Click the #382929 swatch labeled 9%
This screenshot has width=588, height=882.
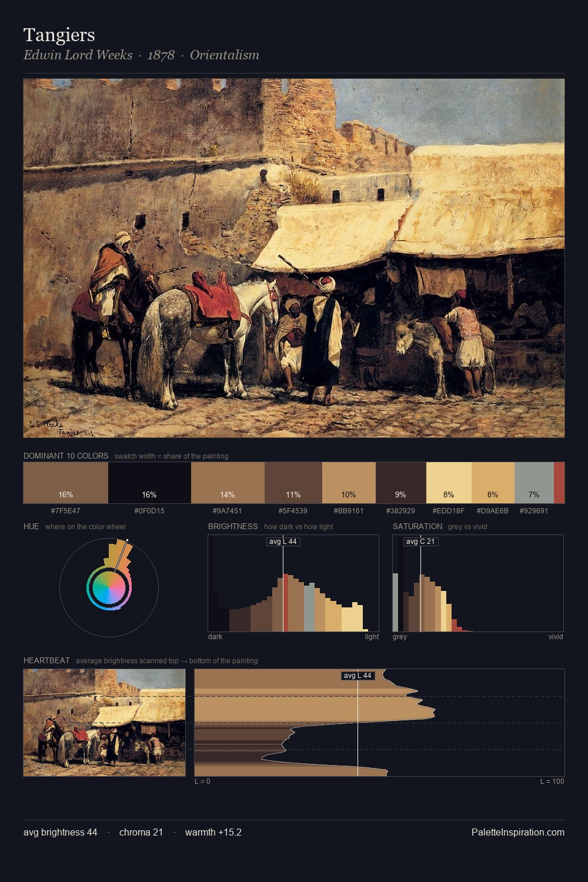(x=400, y=483)
